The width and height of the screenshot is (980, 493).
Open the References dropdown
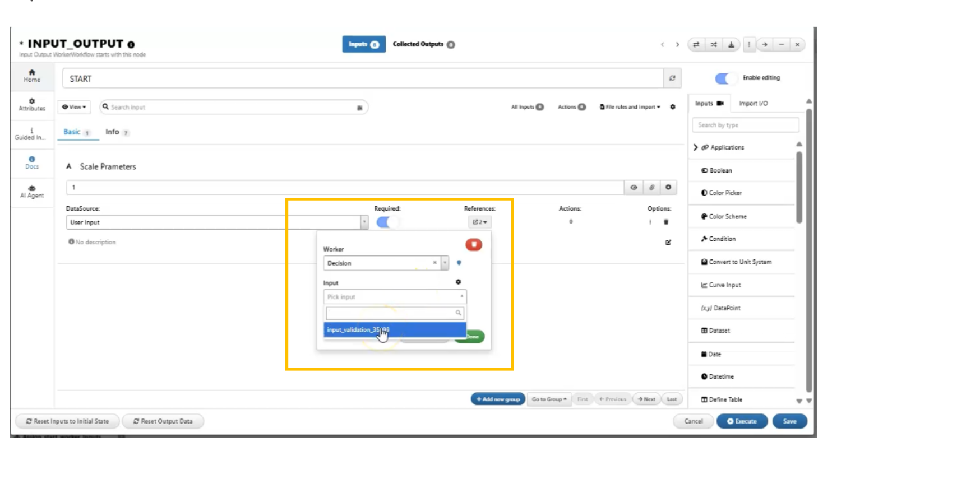480,222
